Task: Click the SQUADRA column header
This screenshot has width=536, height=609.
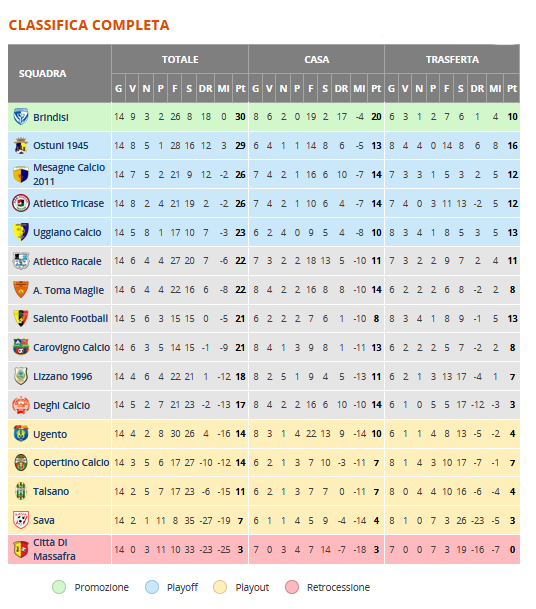Action: (x=43, y=74)
